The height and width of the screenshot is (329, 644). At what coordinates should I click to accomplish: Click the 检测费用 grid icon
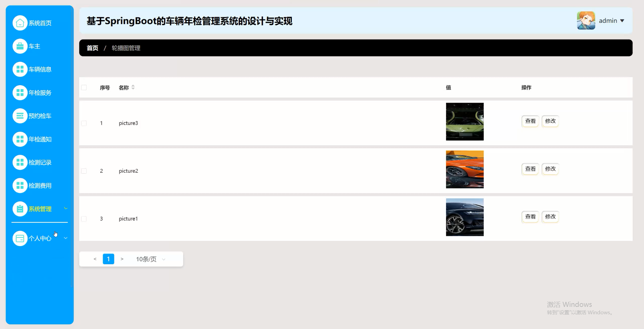click(20, 185)
